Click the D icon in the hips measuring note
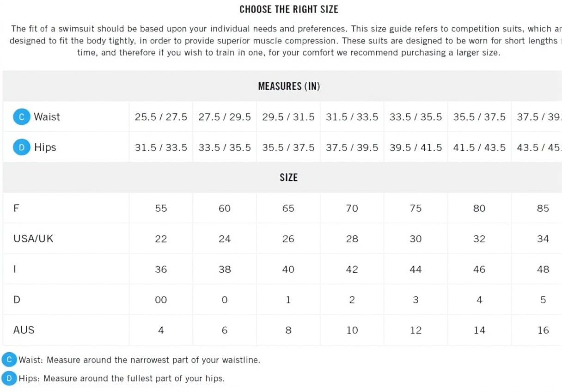562x392 pixels. tap(9, 379)
